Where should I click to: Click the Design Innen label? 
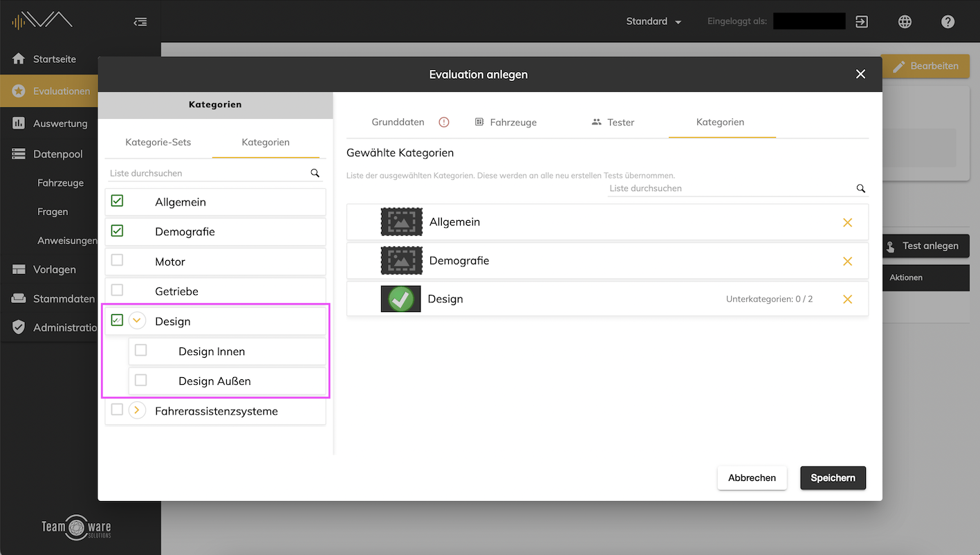212,352
